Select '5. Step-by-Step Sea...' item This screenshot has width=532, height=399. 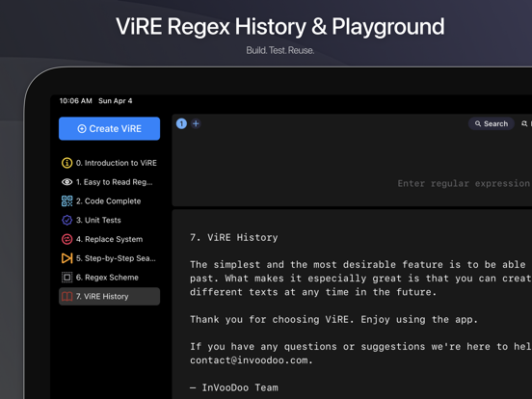109,258
